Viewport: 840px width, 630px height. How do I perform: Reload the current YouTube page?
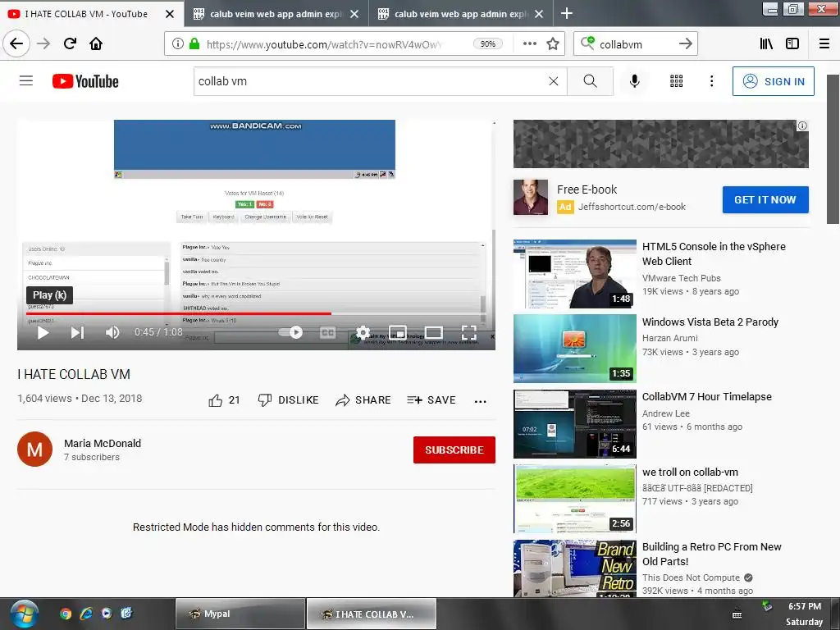tap(70, 43)
